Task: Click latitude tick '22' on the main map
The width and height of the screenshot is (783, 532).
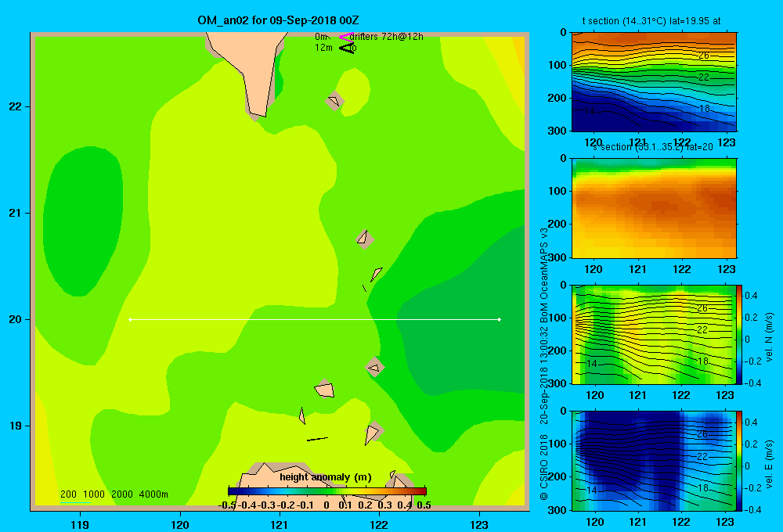Action: [16, 107]
